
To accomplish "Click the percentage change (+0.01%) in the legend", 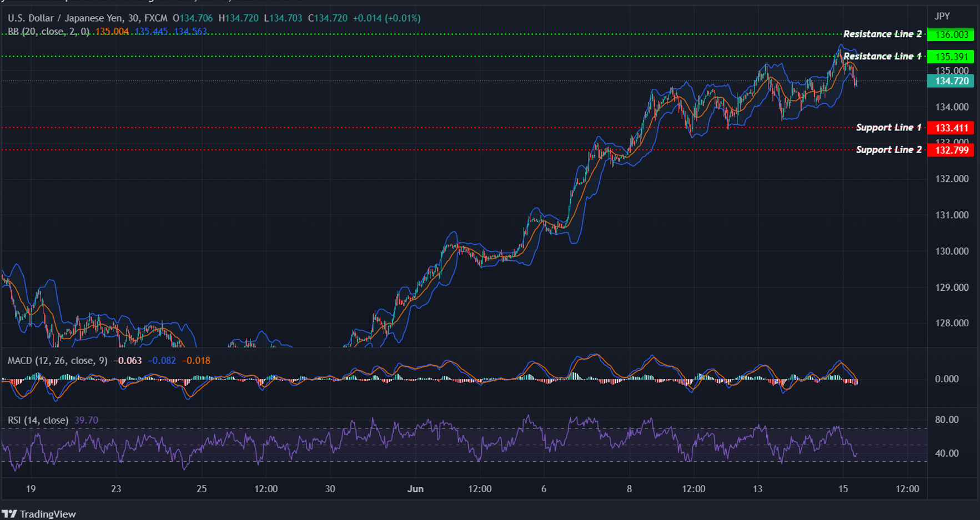I will pyautogui.click(x=402, y=17).
